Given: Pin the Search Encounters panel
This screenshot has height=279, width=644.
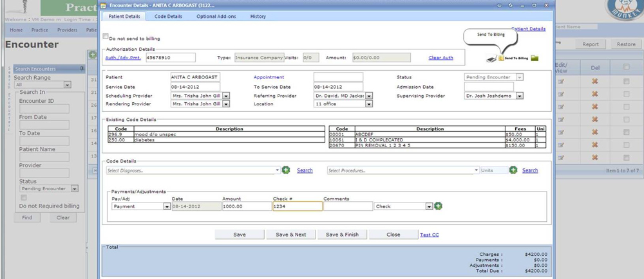Looking at the screenshot, I should point(82,68).
